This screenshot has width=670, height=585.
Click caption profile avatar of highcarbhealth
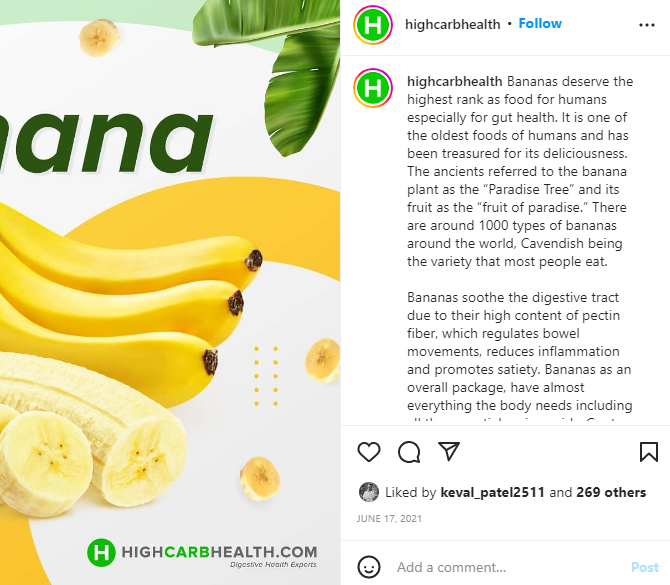pyautogui.click(x=373, y=88)
